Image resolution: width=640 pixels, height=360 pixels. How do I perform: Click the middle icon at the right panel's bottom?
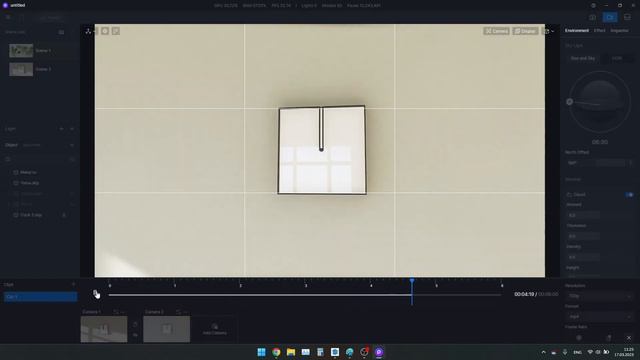coord(609,338)
